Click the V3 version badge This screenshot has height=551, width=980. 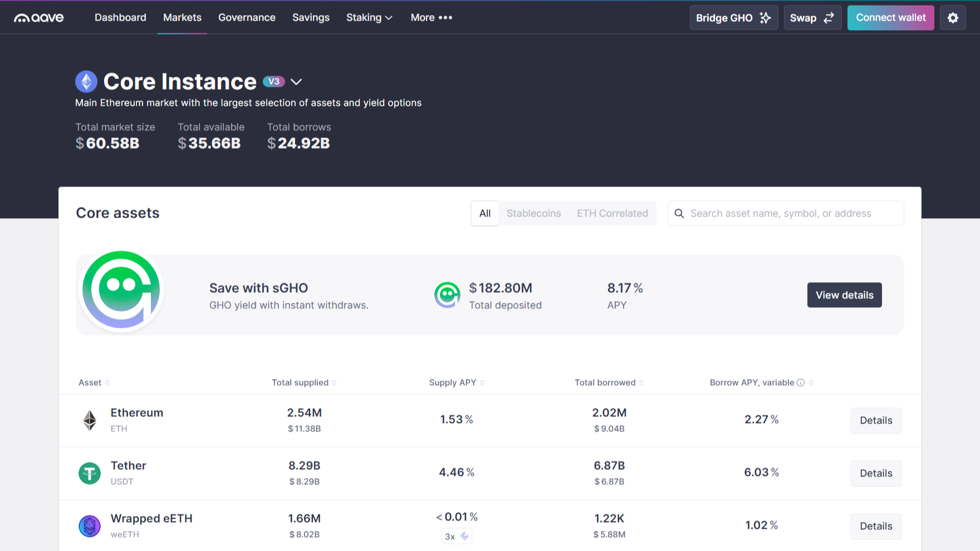coord(274,81)
